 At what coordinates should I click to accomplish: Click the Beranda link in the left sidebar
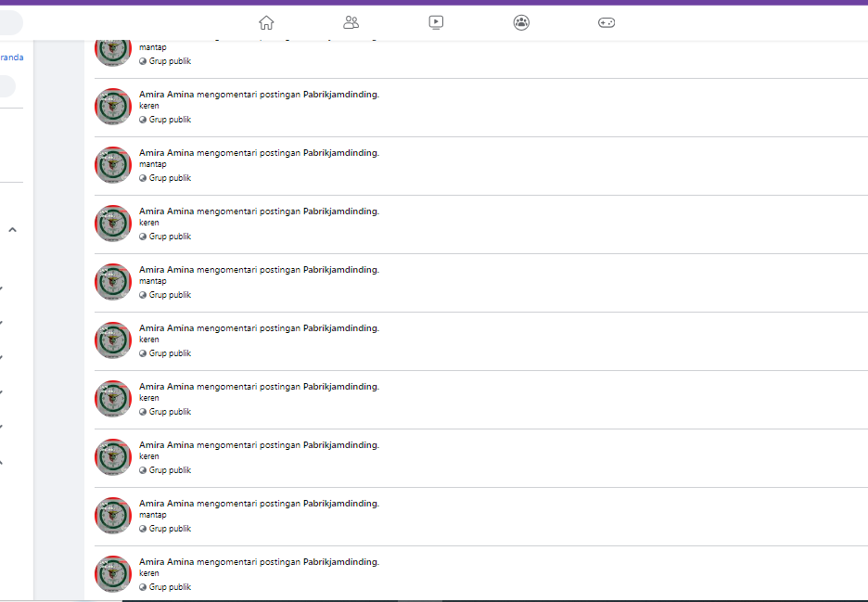pyautogui.click(x=12, y=58)
